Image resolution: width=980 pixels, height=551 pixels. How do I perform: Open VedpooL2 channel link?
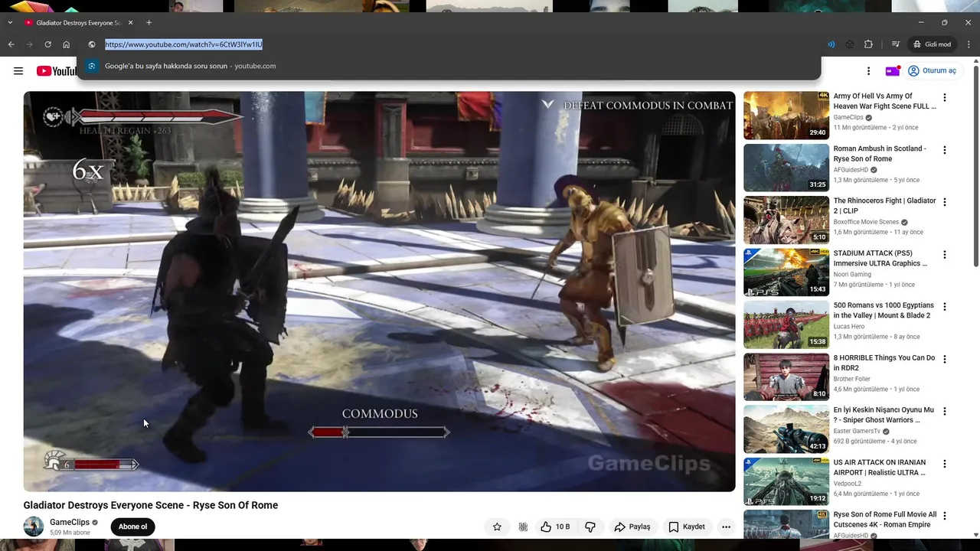(848, 484)
